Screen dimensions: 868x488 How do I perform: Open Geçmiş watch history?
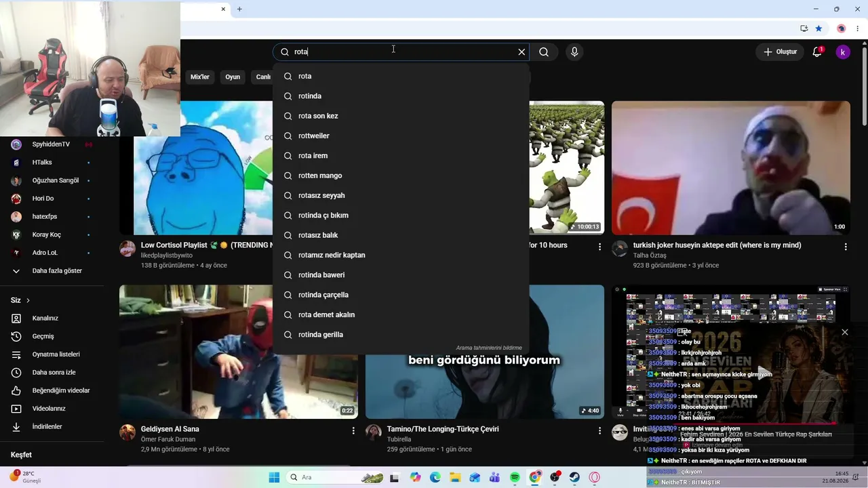point(51,336)
